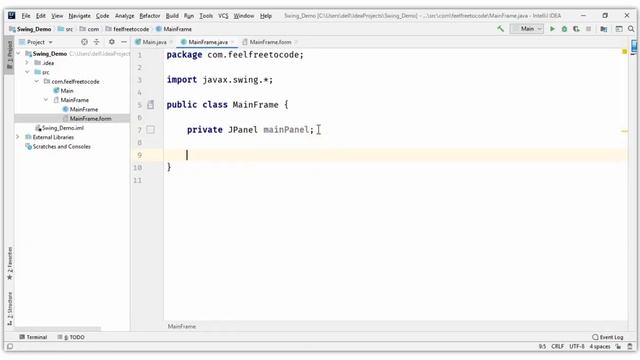Expand the .idea folder
The width and height of the screenshot is (640, 360).
pyautogui.click(x=27, y=63)
